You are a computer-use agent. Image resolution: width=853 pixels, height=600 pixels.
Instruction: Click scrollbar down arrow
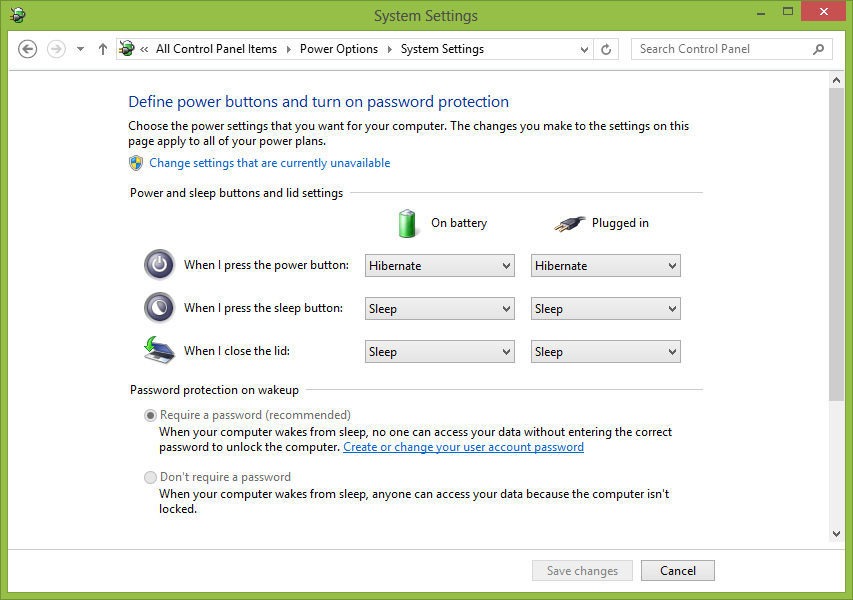(837, 534)
